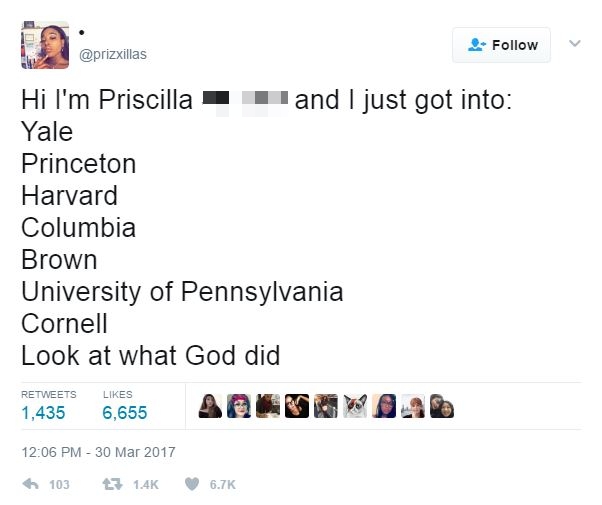
Task: Click the 103 reply count
Action: coord(60,485)
